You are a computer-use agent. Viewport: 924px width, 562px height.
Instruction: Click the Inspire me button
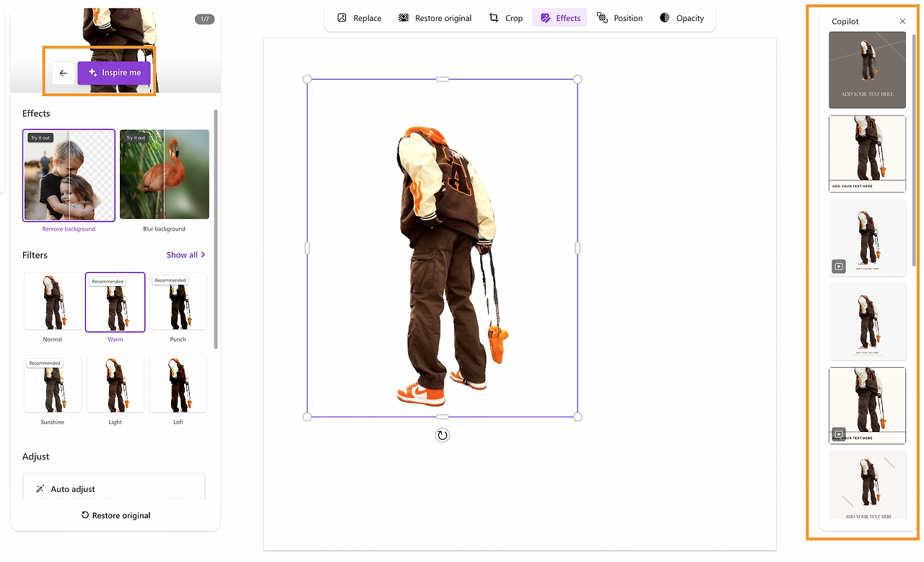tap(115, 73)
